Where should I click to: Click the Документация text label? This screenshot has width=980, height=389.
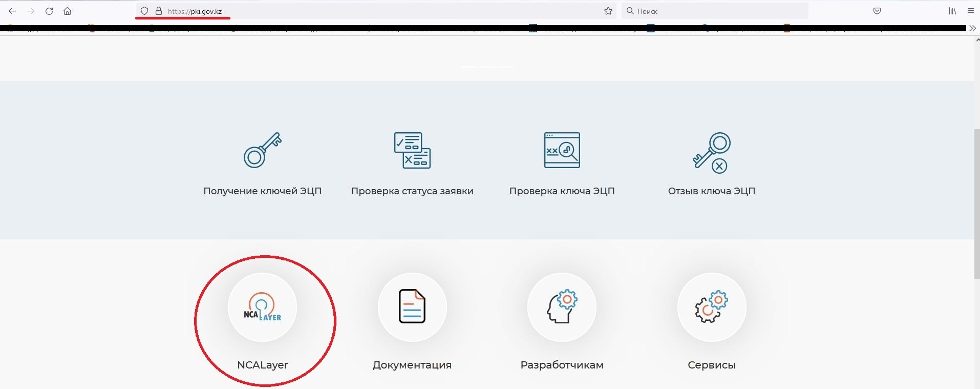tap(412, 365)
